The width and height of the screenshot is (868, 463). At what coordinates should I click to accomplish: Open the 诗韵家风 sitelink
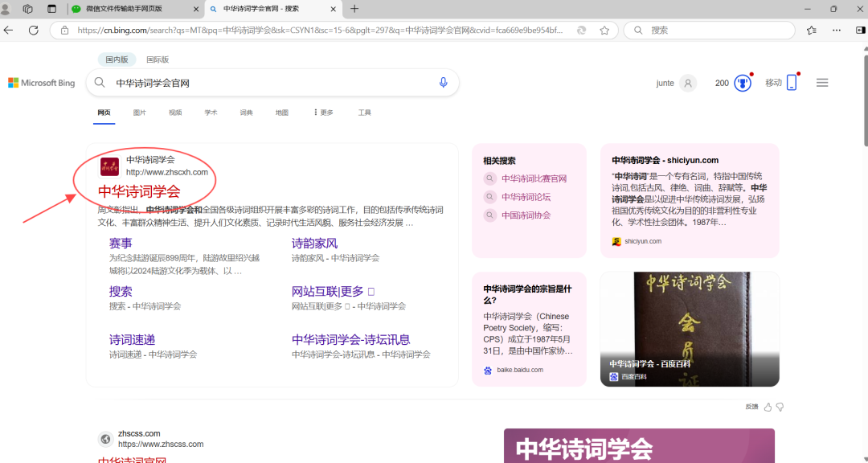[x=314, y=243]
